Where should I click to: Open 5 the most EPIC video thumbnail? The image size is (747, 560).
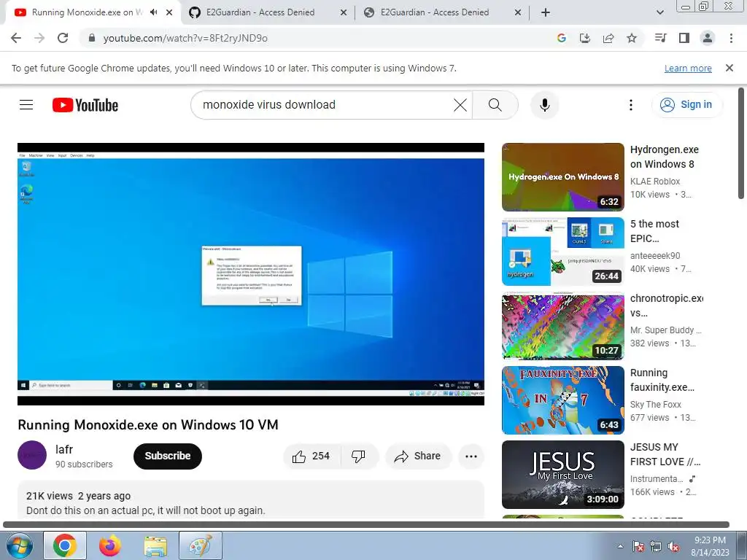click(x=563, y=252)
